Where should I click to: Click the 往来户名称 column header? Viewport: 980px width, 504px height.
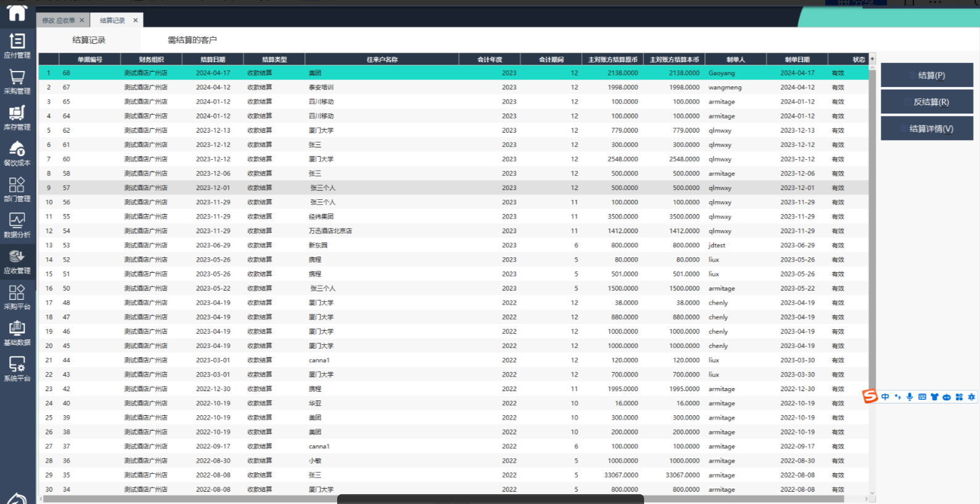point(382,59)
